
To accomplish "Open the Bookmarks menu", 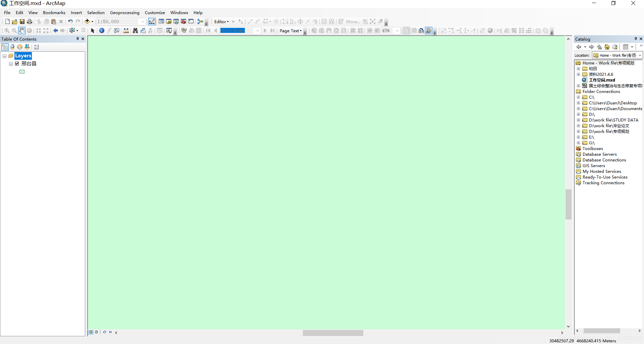I will coord(54,13).
